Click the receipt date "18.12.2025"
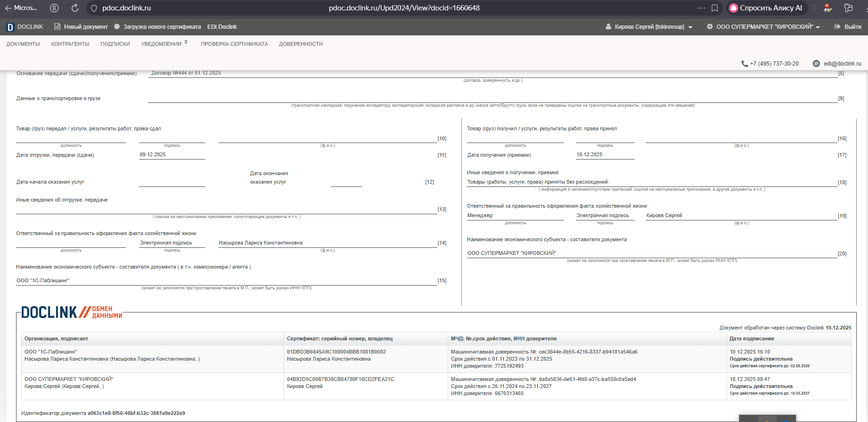Viewport: 868px width, 422px height. click(590, 155)
